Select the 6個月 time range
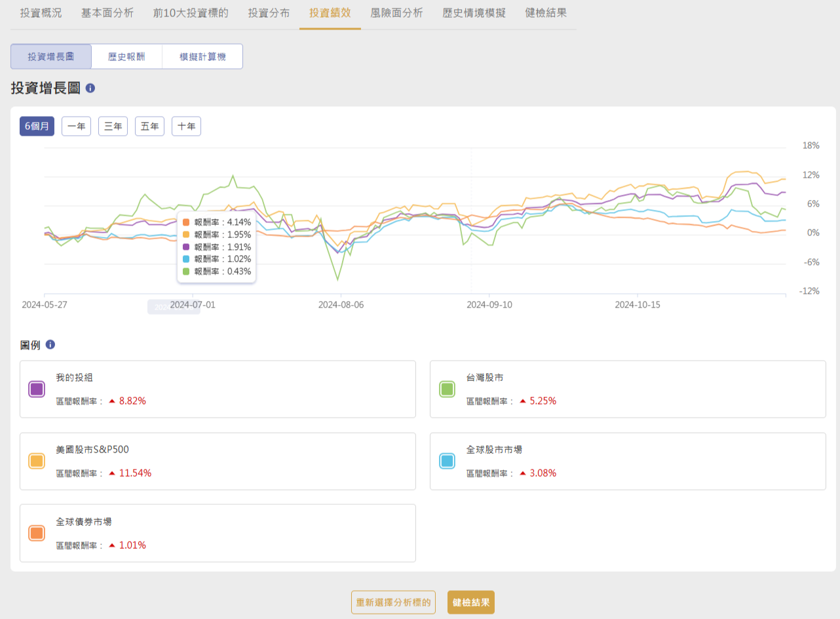Image resolution: width=840 pixels, height=619 pixels. pyautogui.click(x=37, y=127)
